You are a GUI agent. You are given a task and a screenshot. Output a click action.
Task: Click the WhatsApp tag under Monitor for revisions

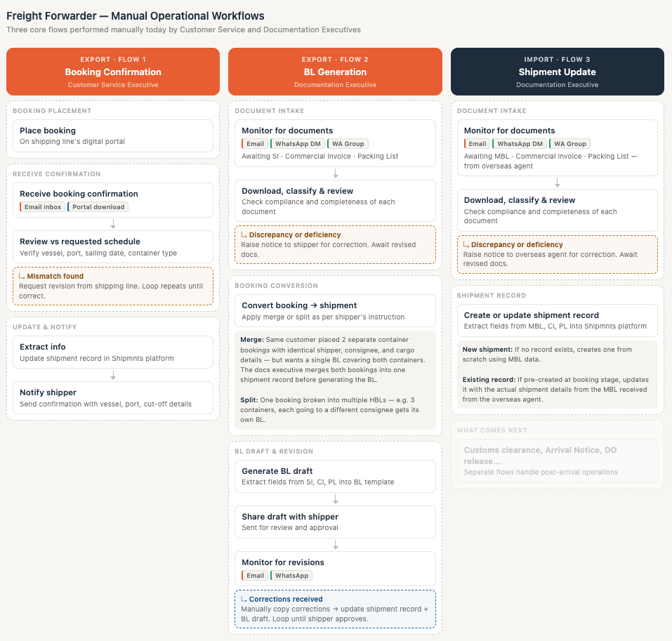(x=291, y=576)
